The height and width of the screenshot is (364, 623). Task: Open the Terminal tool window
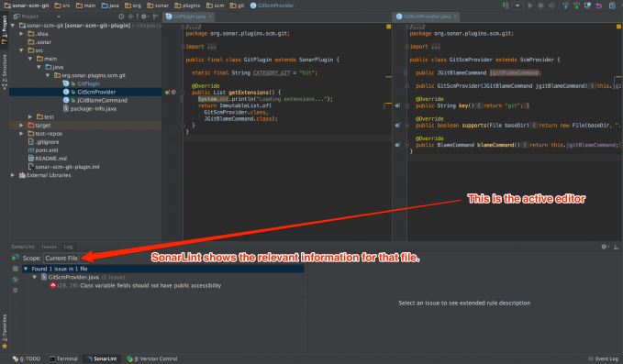point(63,358)
